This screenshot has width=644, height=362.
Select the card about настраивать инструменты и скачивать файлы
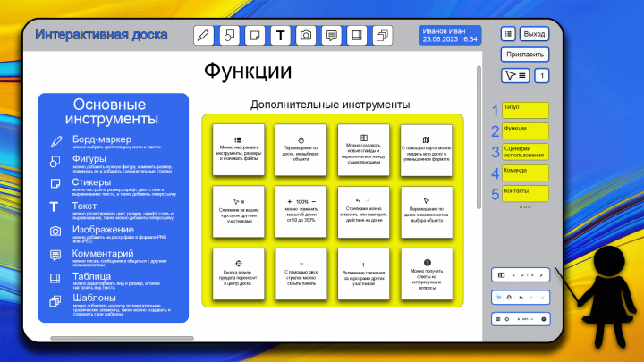[238, 150]
